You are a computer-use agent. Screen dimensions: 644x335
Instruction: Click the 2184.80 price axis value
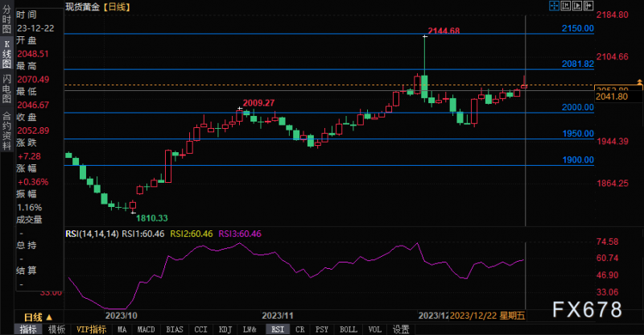[613, 14]
